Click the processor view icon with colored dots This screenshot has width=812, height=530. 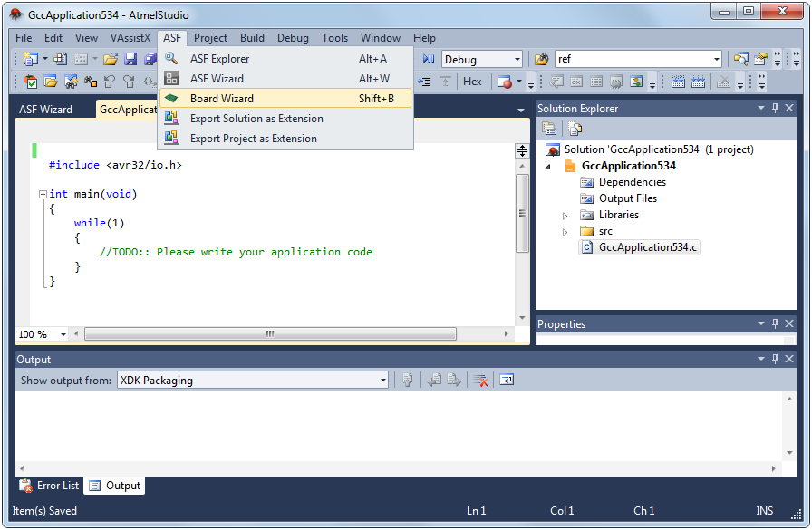pyautogui.click(x=636, y=82)
